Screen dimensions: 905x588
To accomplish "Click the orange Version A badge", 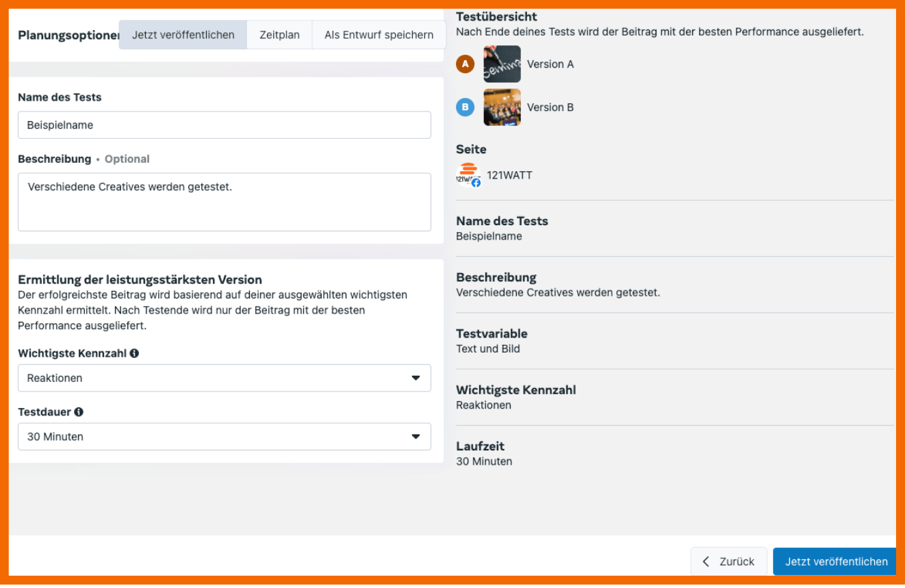I will coord(466,64).
